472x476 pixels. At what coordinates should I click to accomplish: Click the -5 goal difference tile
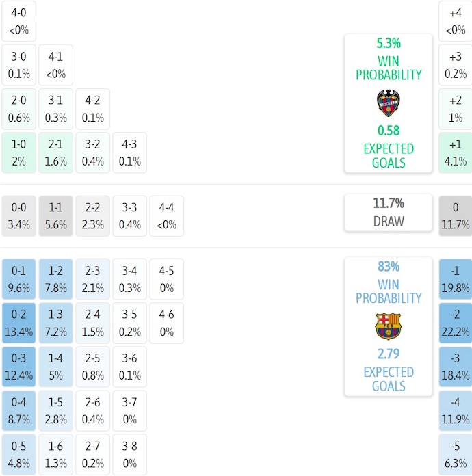point(455,454)
